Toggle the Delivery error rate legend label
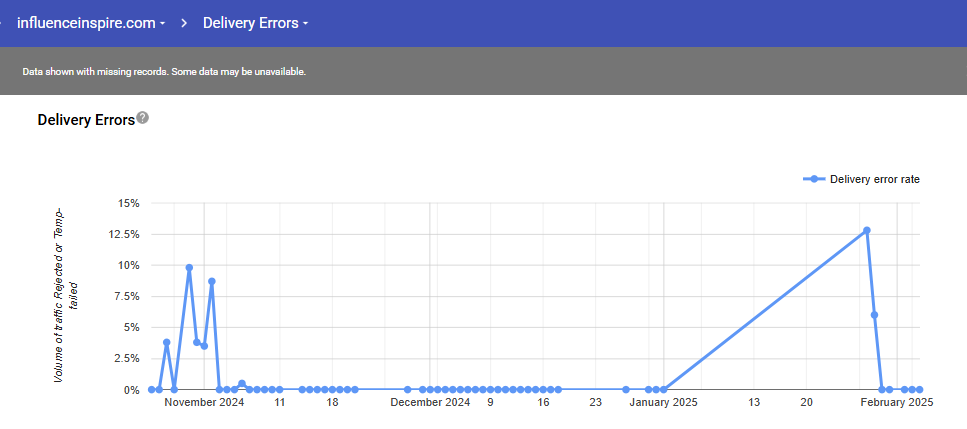Viewport: 967px width, 429px height. pos(874,179)
